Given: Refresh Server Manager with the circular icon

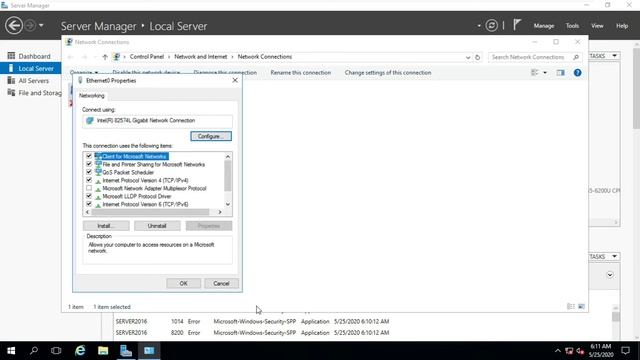Looking at the screenshot, I should (x=491, y=26).
